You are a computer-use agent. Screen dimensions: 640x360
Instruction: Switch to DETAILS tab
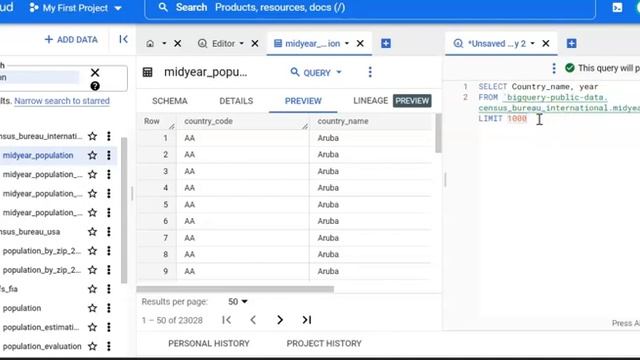pos(236,101)
